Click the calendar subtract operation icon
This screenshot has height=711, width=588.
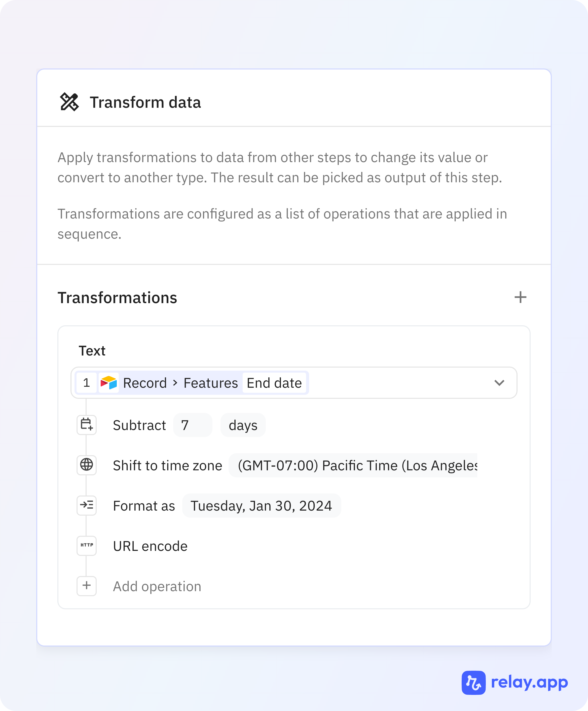tap(87, 424)
